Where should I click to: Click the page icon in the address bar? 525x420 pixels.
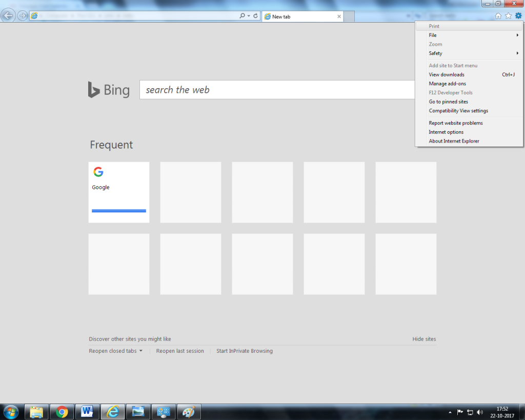click(34, 16)
